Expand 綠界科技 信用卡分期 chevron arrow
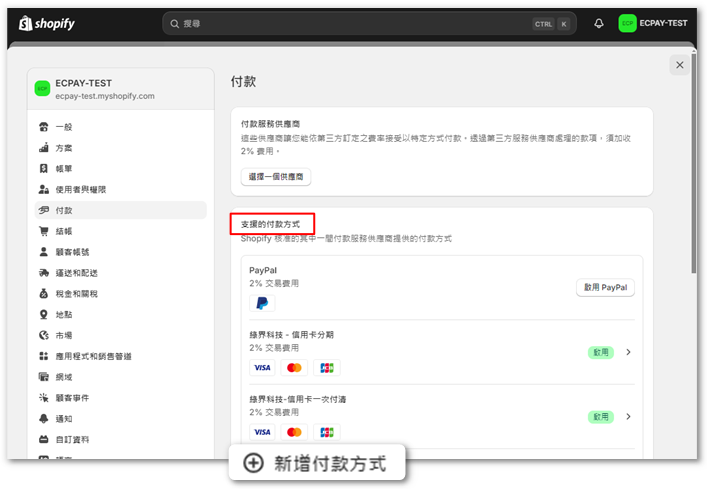Image resolution: width=707 pixels, height=489 pixels. 628,352
